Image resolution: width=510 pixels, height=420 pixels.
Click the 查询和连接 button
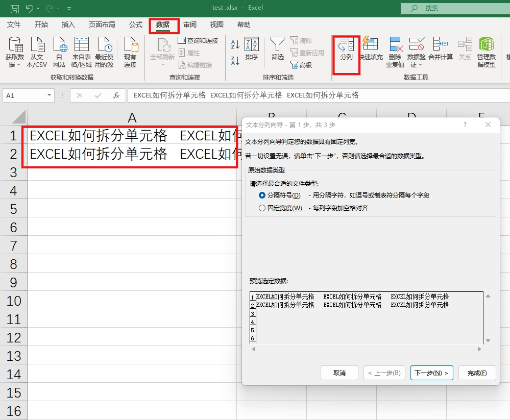pyautogui.click(x=198, y=41)
